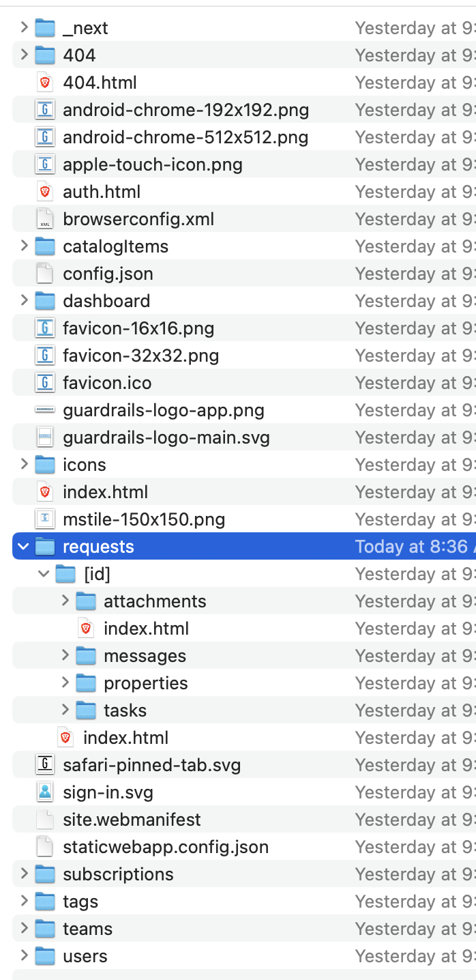
Task: Click android-chrome-512x512.png image icon
Action: [x=45, y=137]
